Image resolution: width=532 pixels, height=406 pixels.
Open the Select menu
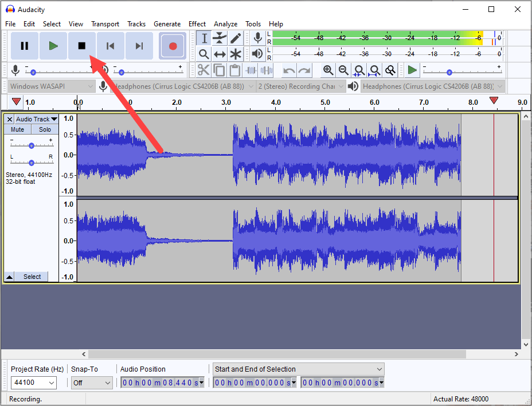point(52,24)
